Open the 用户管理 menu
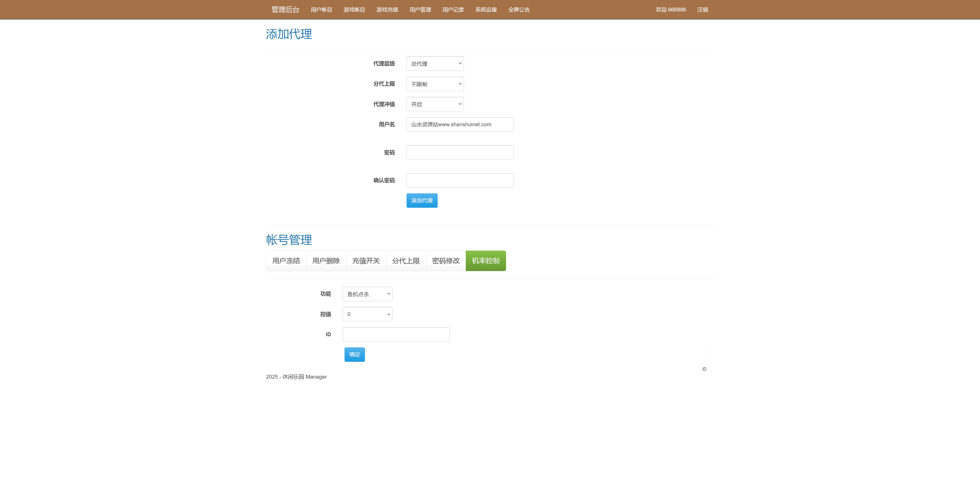The width and height of the screenshot is (980, 490). tap(420, 9)
